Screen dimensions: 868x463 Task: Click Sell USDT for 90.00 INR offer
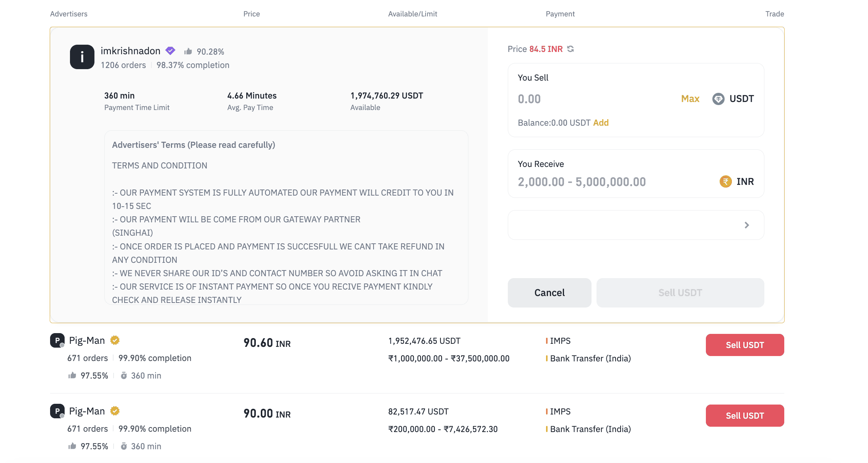coord(744,416)
